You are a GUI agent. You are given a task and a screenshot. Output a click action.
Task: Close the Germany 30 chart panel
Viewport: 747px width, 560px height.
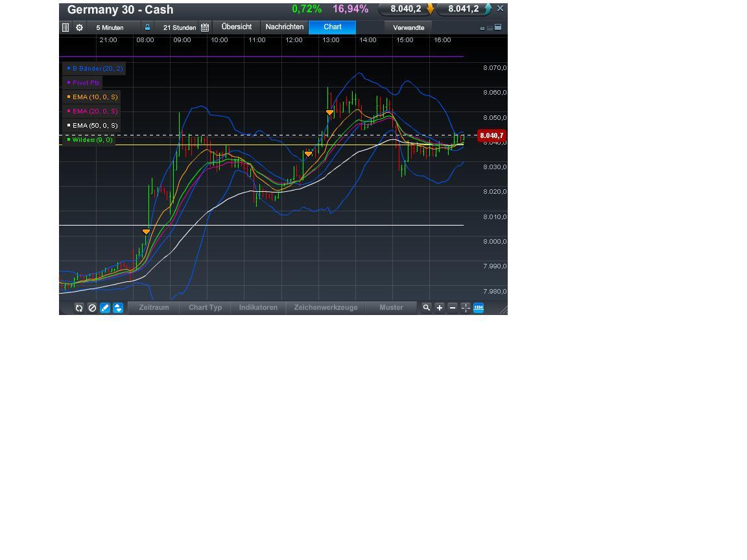500,8
